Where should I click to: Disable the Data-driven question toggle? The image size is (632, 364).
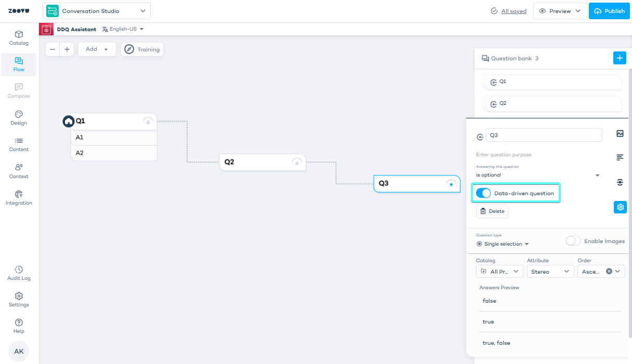(483, 193)
